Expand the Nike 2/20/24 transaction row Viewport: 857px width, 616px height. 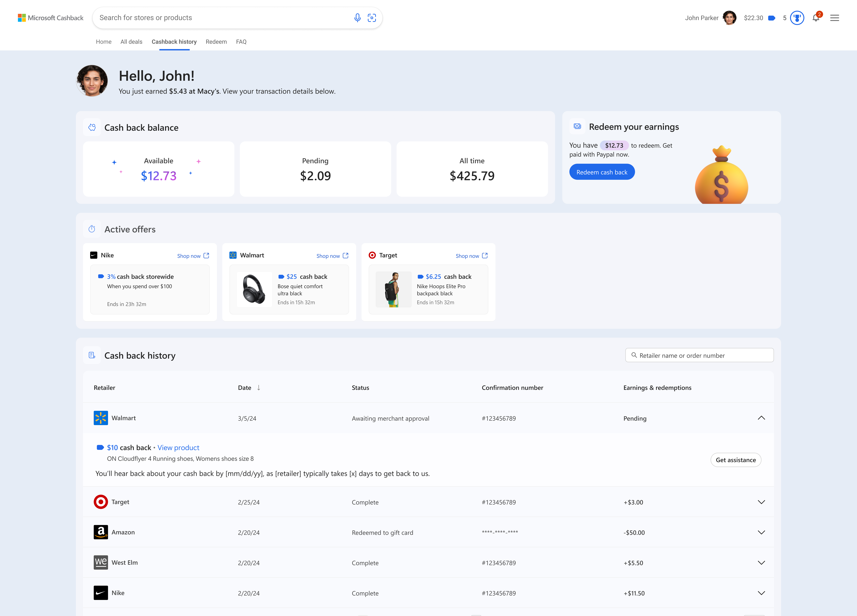761,593
